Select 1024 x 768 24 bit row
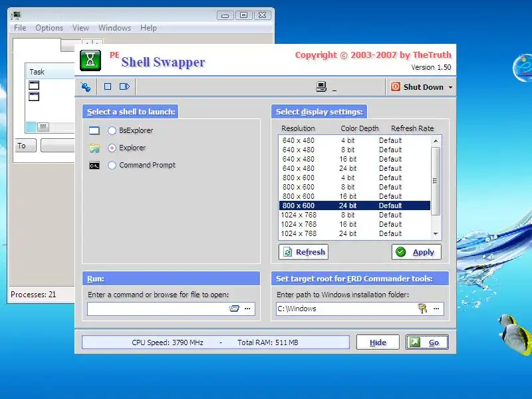The width and height of the screenshot is (532, 399). [354, 234]
